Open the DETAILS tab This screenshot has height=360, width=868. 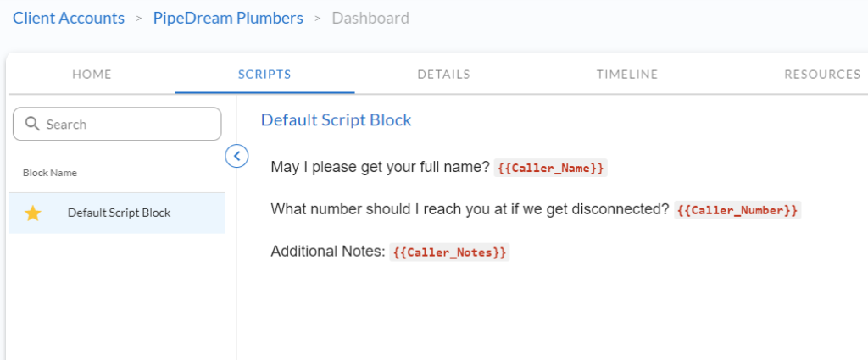[x=444, y=74]
